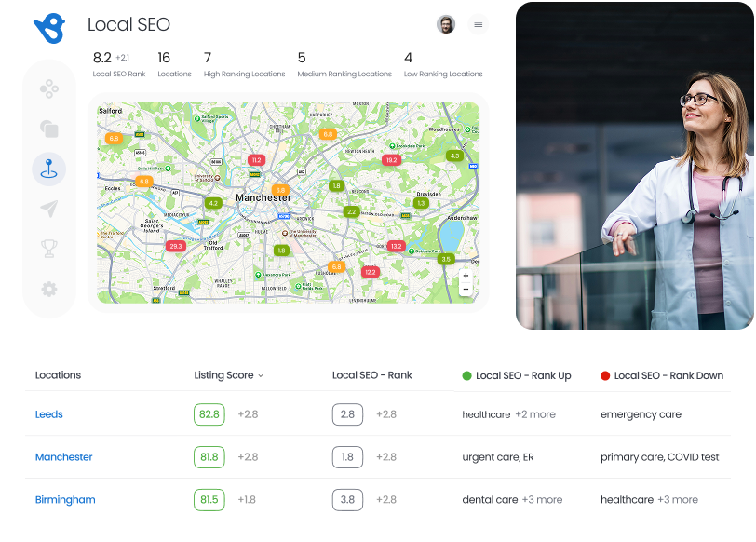Click Leeds listing score 82.8 badge
Screen dimensions: 756x542
pos(209,414)
